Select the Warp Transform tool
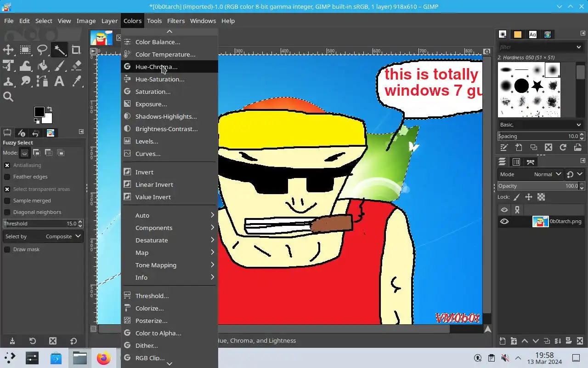This screenshot has height=368, width=588. click(x=25, y=66)
